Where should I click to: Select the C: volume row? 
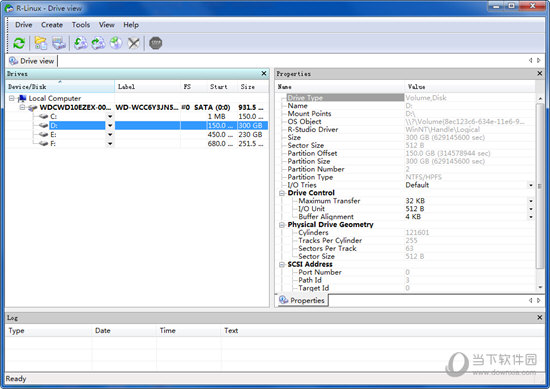point(137,116)
